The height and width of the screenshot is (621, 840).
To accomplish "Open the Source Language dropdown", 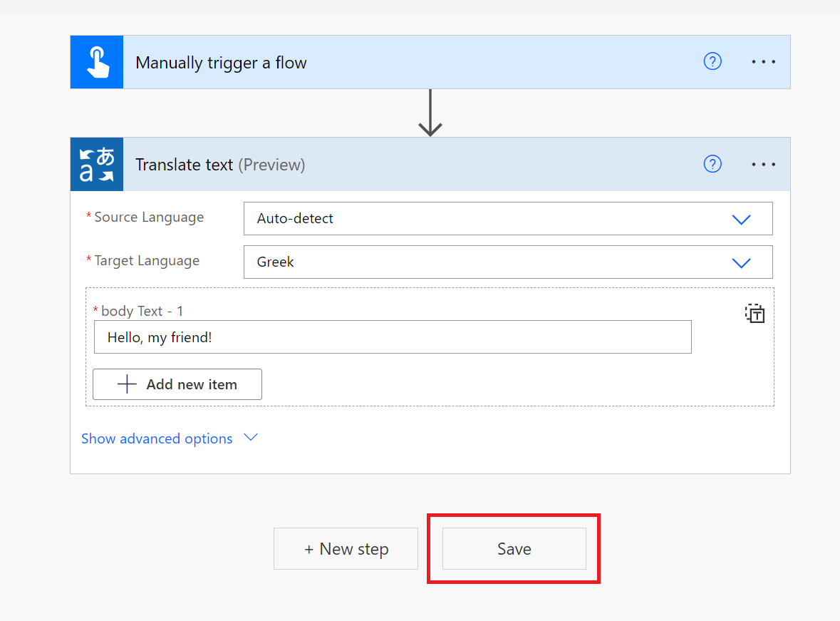I will 741,219.
